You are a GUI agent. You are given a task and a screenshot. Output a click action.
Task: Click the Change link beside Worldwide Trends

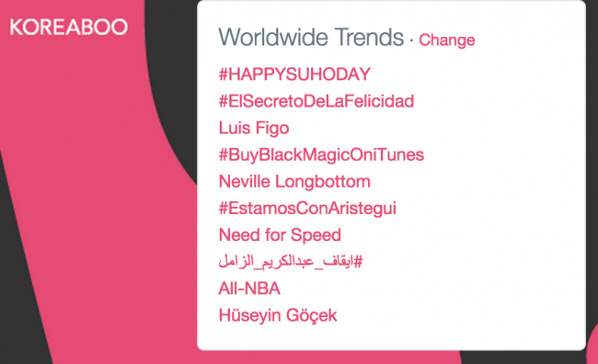coord(447,40)
